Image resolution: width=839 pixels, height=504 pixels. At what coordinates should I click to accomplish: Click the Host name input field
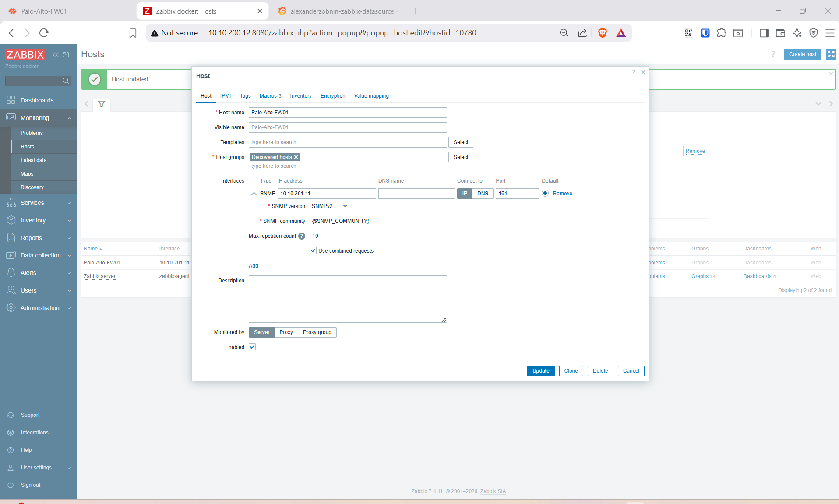(x=348, y=113)
